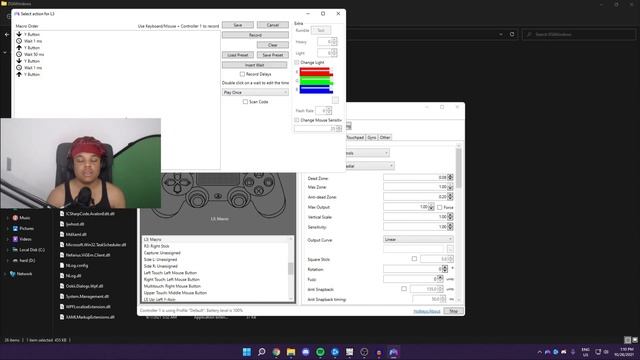640x360 pixels.
Task: Adjust Rotation value spinner
Action: (x=445, y=269)
